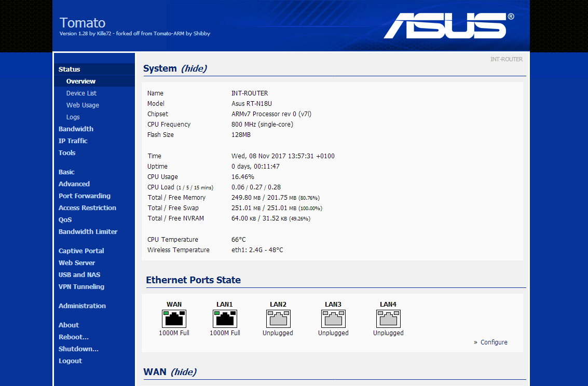588x386 pixels.
Task: Click the Flash Size value 128MB
Action: 241,135
